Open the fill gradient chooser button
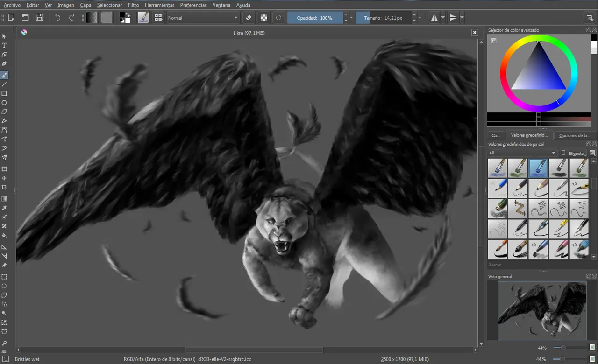 point(92,18)
